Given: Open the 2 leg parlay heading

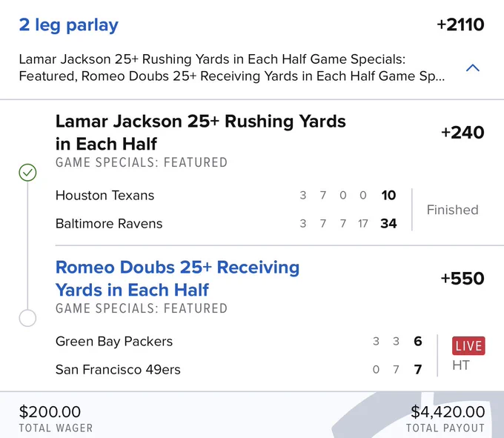Looking at the screenshot, I should tap(69, 24).
